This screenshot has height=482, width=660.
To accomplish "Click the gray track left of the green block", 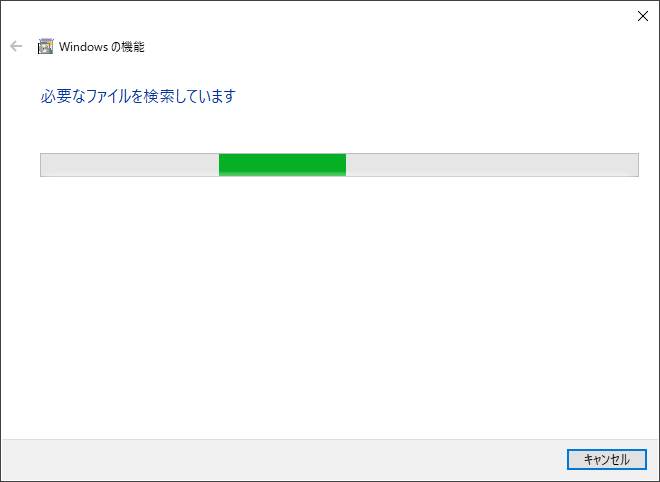I will [130, 165].
